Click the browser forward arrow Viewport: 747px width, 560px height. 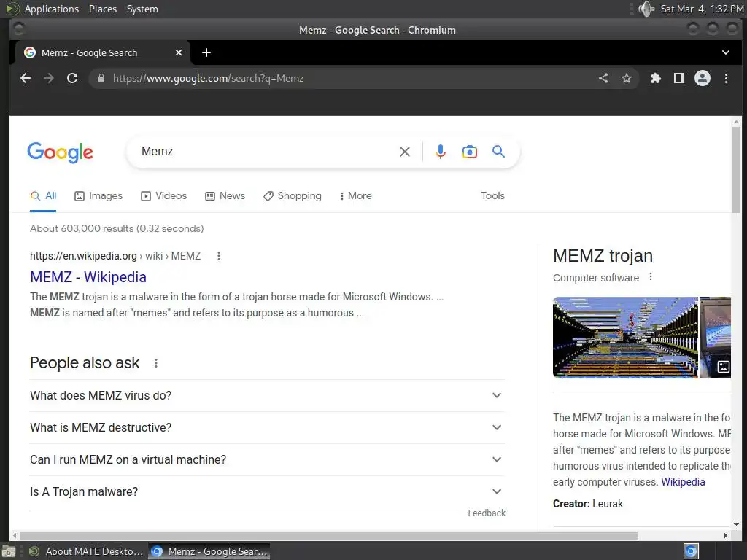[x=49, y=78]
